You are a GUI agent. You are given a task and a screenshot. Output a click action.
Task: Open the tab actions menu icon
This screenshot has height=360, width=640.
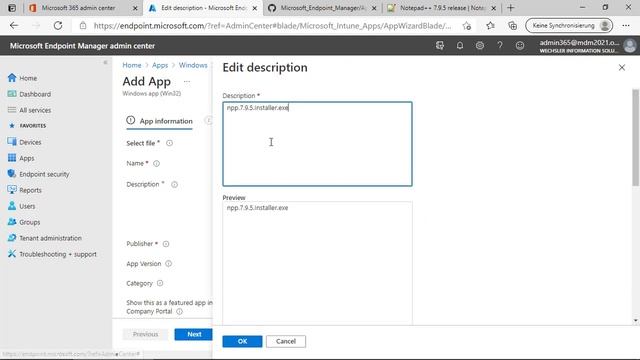tap(12, 8)
